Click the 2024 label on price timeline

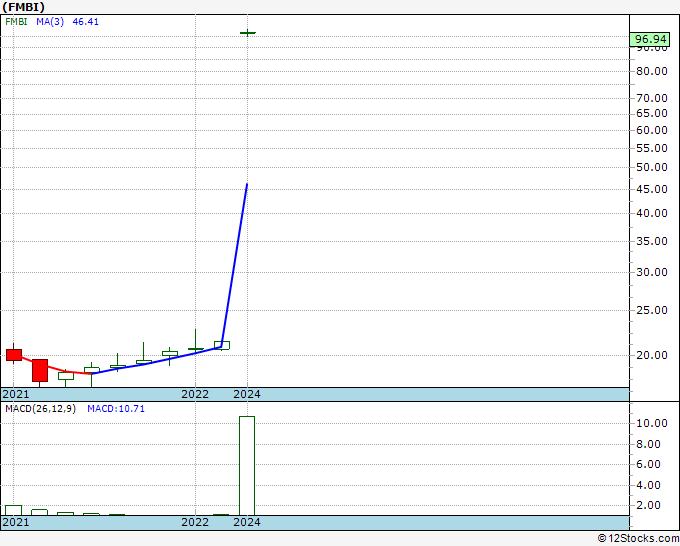tap(247, 394)
